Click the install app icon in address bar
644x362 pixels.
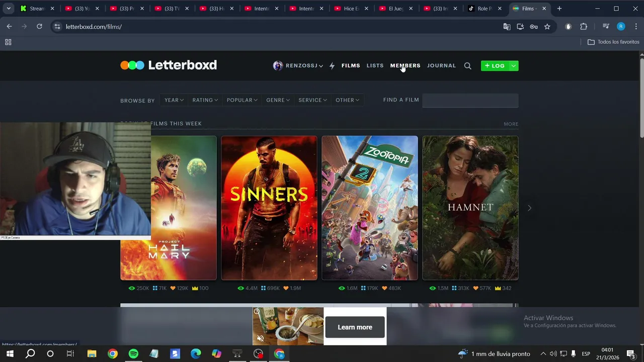pyautogui.click(x=520, y=27)
